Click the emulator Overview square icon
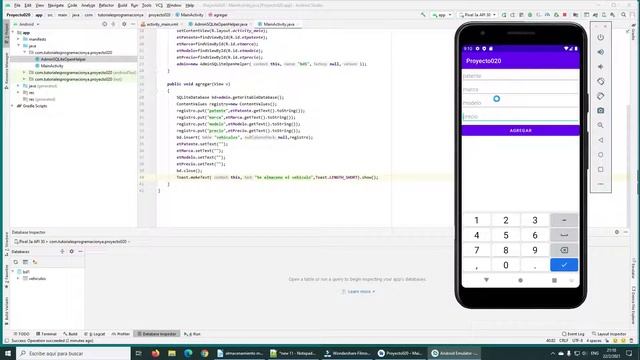Image resolution: width=640 pixels, height=360 pixels. 600,169
